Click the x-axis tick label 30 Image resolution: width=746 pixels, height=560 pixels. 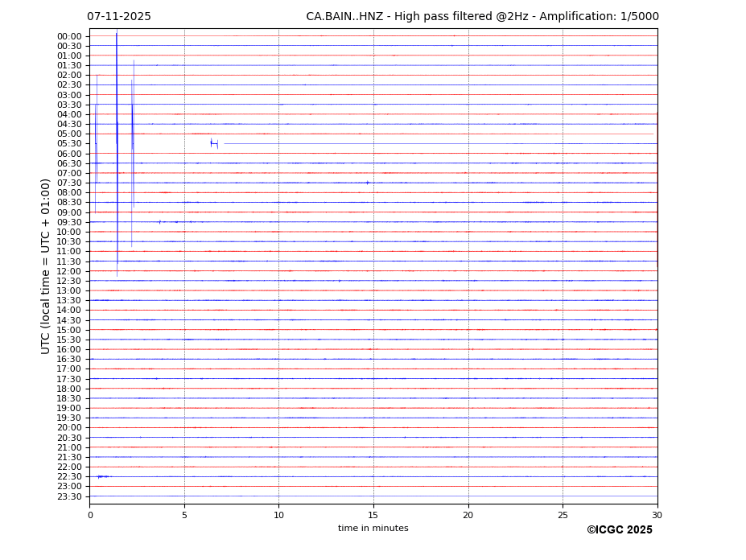click(x=657, y=515)
